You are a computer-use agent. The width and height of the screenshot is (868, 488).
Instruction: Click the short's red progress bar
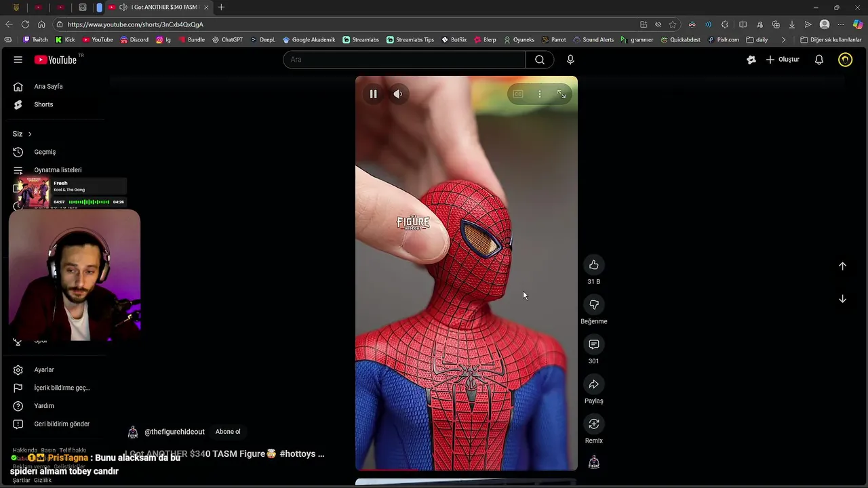click(x=467, y=469)
